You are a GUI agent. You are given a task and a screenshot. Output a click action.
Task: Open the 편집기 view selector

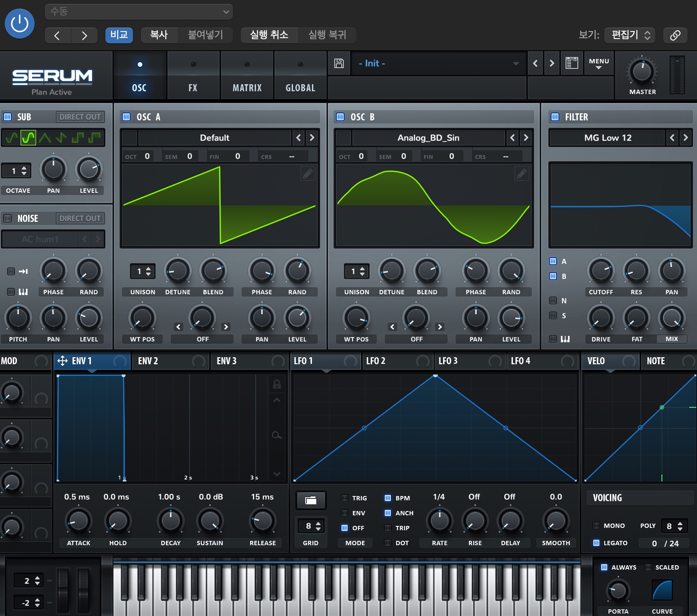pyautogui.click(x=630, y=35)
